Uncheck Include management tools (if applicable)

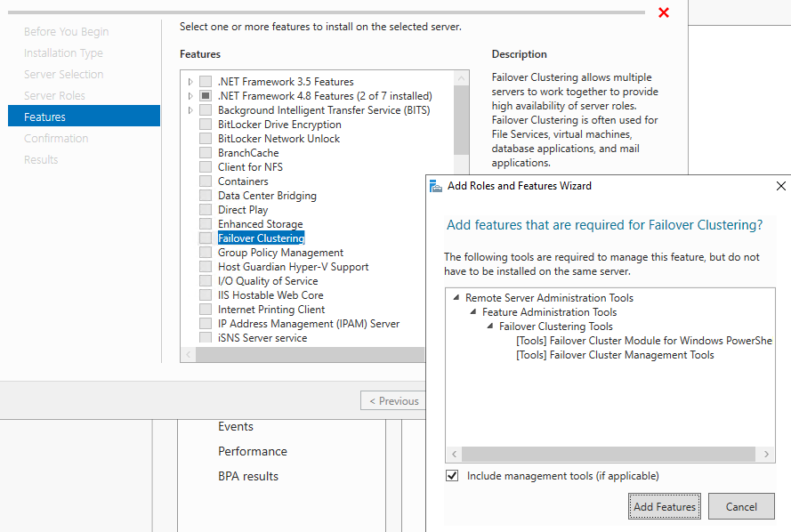click(x=452, y=475)
